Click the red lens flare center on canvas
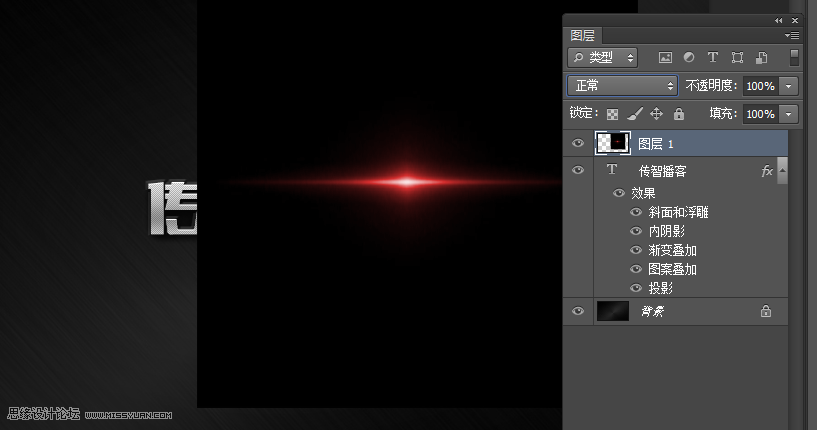Viewport: 817px width, 430px height. tap(407, 182)
